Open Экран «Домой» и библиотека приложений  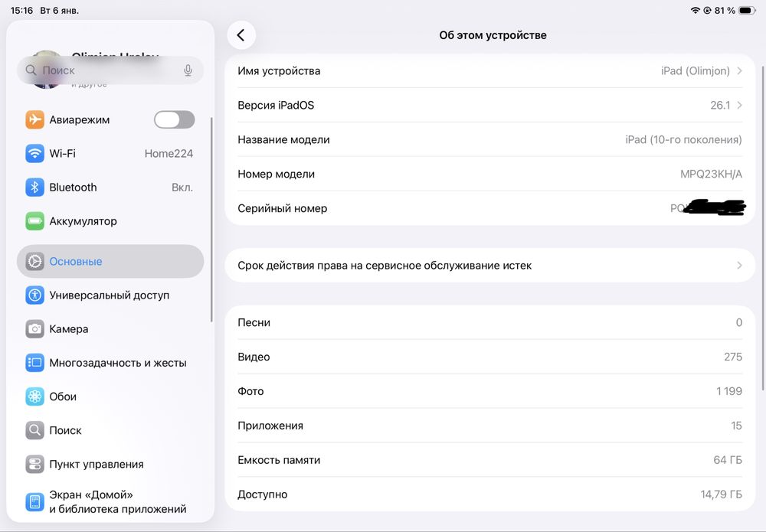pos(110,501)
